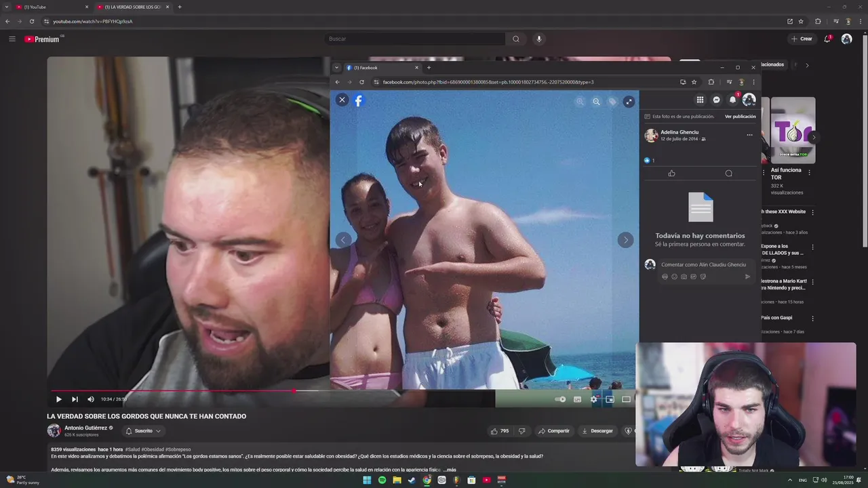Open extensions menu in Facebook window

[711, 82]
